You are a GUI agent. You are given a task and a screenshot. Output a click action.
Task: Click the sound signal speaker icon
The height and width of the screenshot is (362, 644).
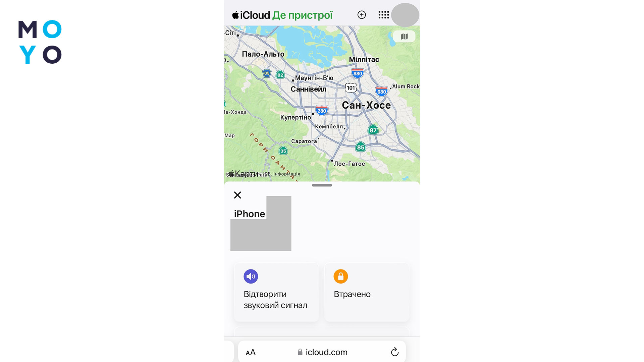[x=250, y=276]
